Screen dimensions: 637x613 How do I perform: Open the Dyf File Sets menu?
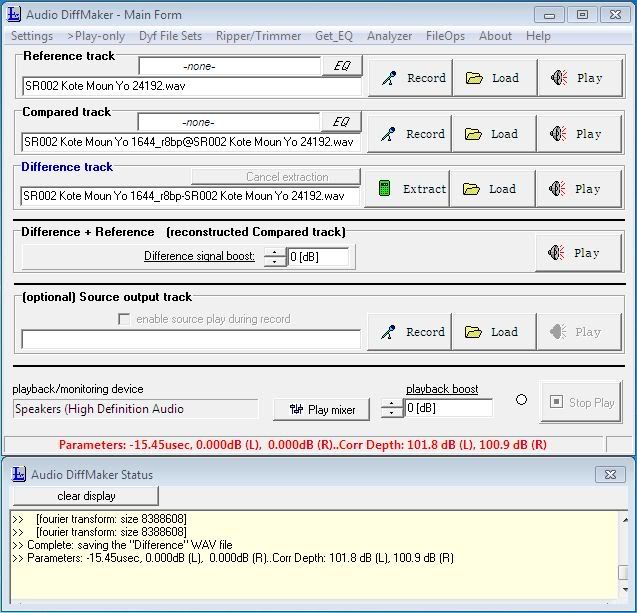(170, 36)
